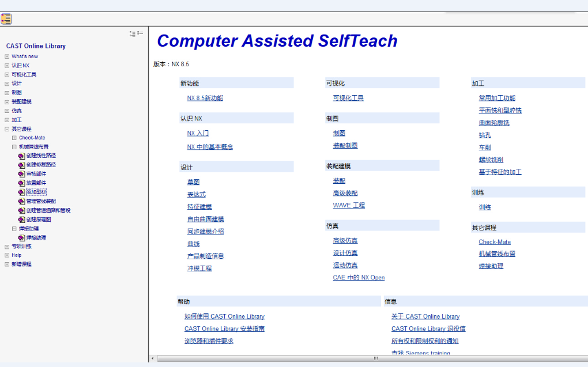Collapse the 机械管线布置 tree node
588x367 pixels.
coord(14,147)
